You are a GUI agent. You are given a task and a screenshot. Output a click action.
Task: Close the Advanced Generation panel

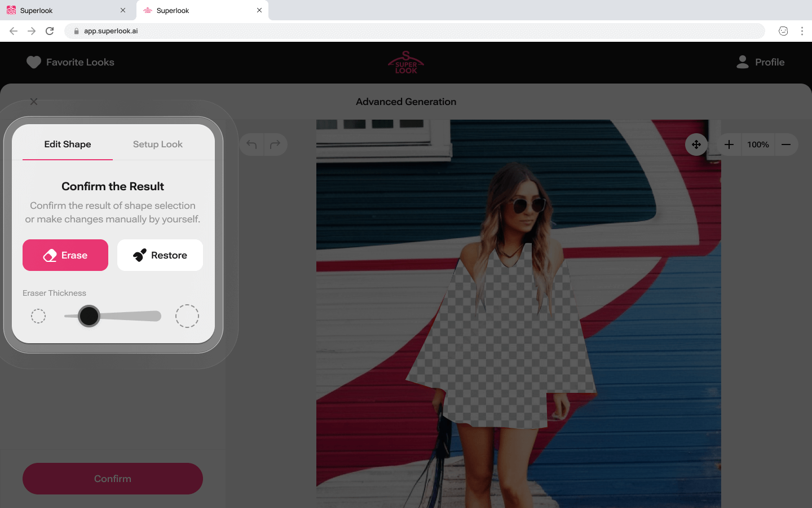(34, 102)
